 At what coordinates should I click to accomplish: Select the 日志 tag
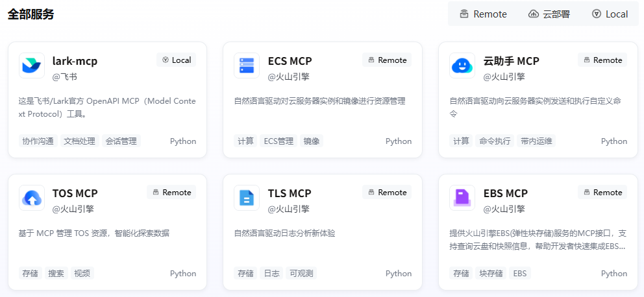coord(271,273)
